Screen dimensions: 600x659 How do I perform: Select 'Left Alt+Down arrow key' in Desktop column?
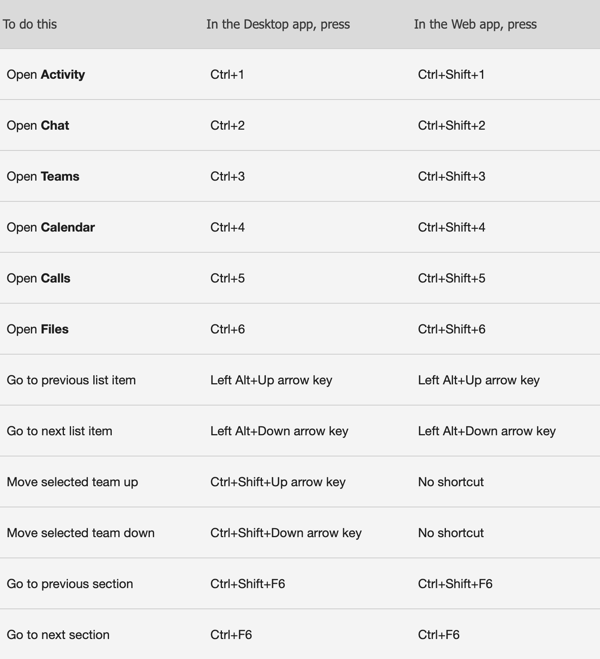(279, 431)
